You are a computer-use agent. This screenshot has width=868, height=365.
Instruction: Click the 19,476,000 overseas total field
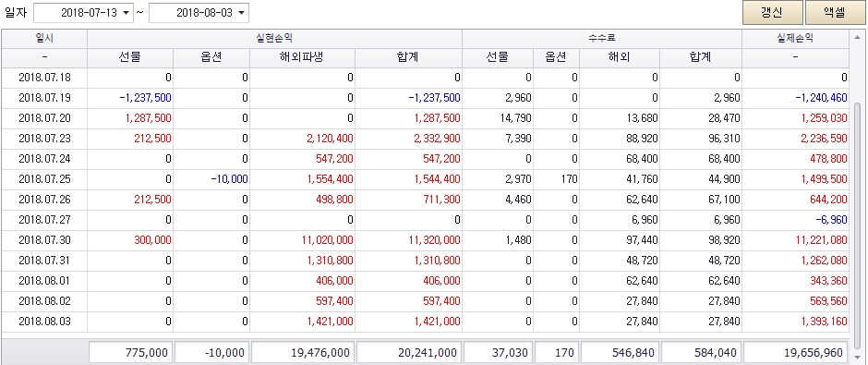(x=303, y=352)
